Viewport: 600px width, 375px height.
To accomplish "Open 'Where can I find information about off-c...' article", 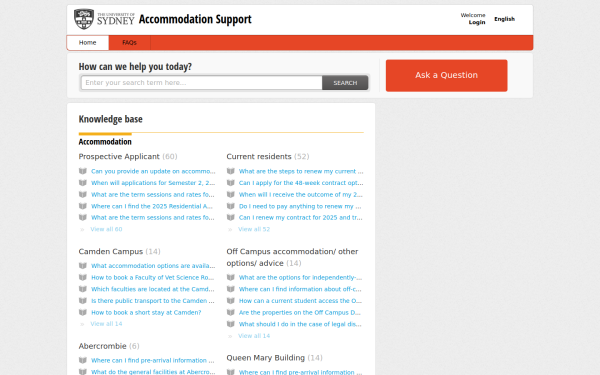I will click(300, 289).
